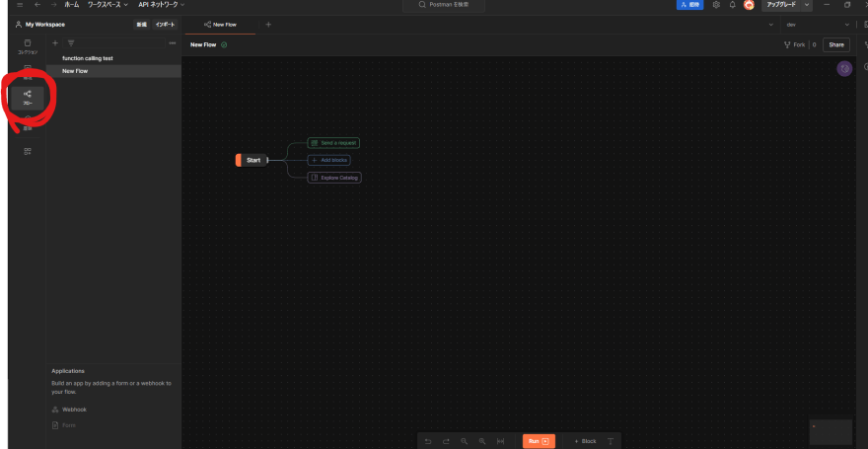Click the アップグレード button
Viewport: 868px width, 449px height.
coord(781,4)
